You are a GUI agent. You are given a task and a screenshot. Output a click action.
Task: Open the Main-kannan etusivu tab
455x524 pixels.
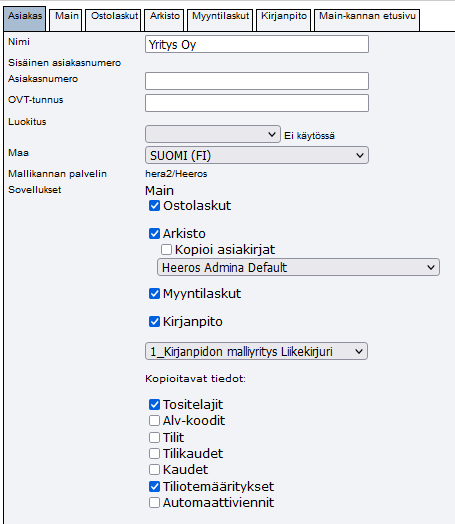tap(367, 20)
